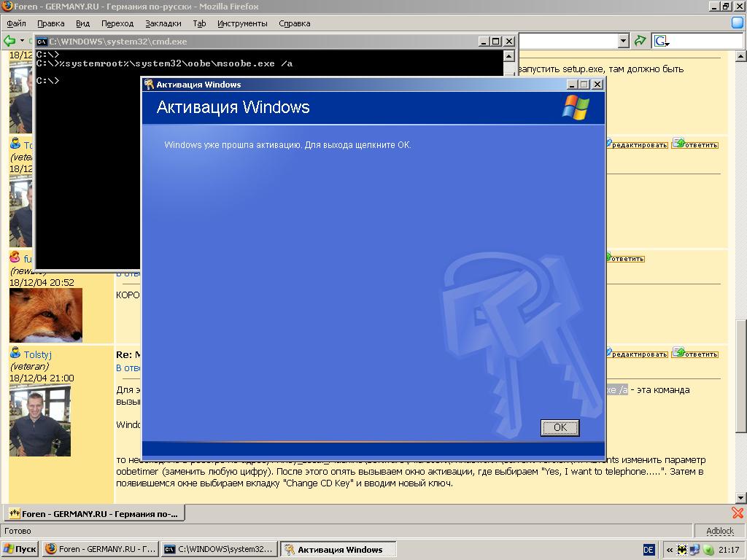Viewport: 747px width, 560px height.
Task: Open the Закладки menu
Action: pos(163,23)
